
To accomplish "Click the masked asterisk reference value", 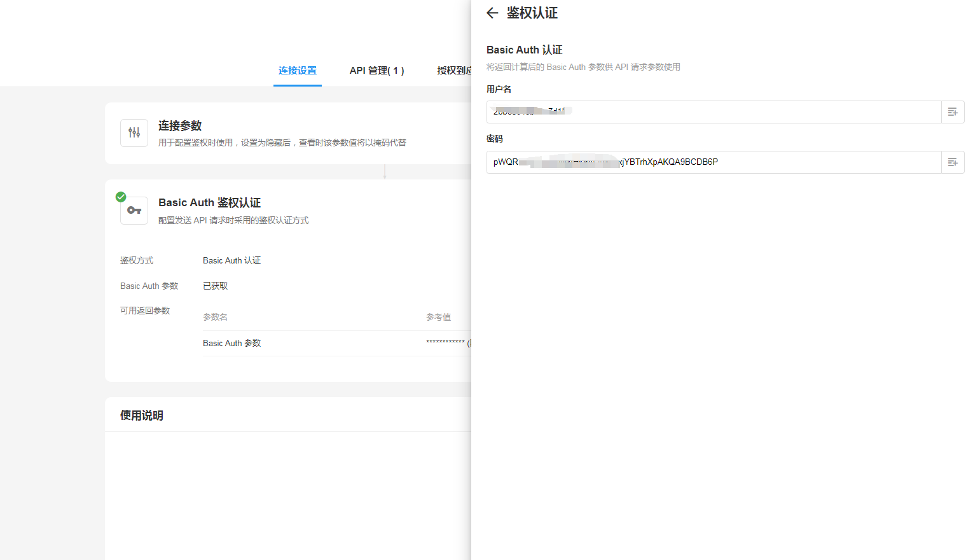I will point(445,343).
